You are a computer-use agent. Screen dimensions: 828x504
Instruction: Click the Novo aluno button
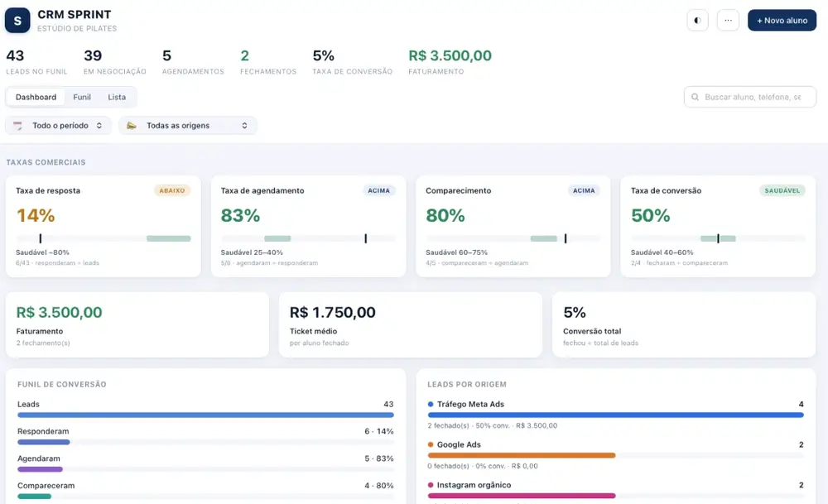(x=782, y=21)
